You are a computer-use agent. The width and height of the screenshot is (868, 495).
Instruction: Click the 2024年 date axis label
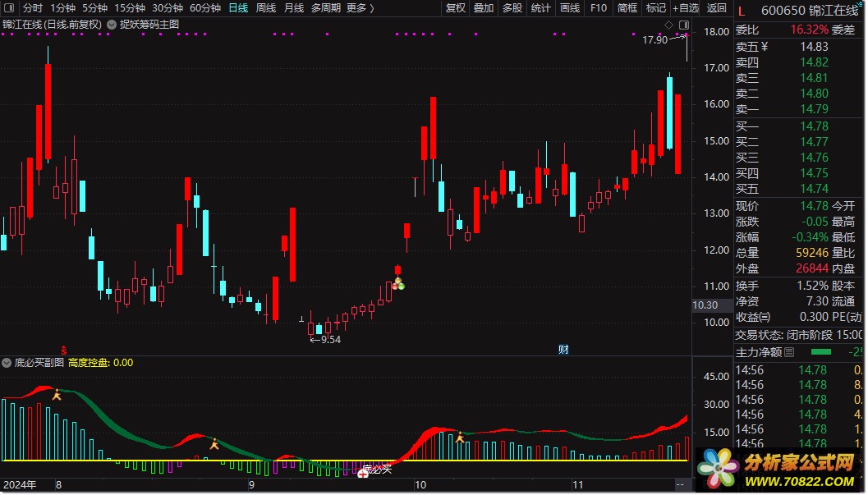pyautogui.click(x=20, y=485)
